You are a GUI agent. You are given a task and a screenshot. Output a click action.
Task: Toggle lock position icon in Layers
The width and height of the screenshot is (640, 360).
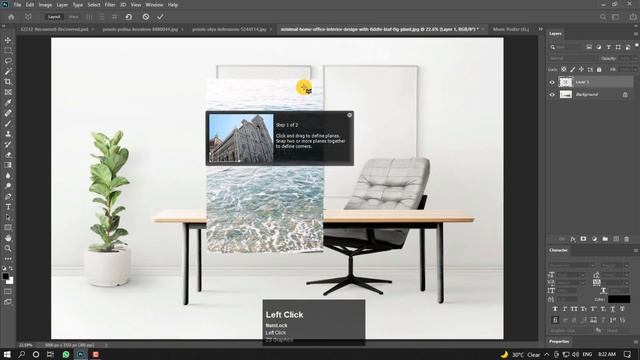click(581, 70)
